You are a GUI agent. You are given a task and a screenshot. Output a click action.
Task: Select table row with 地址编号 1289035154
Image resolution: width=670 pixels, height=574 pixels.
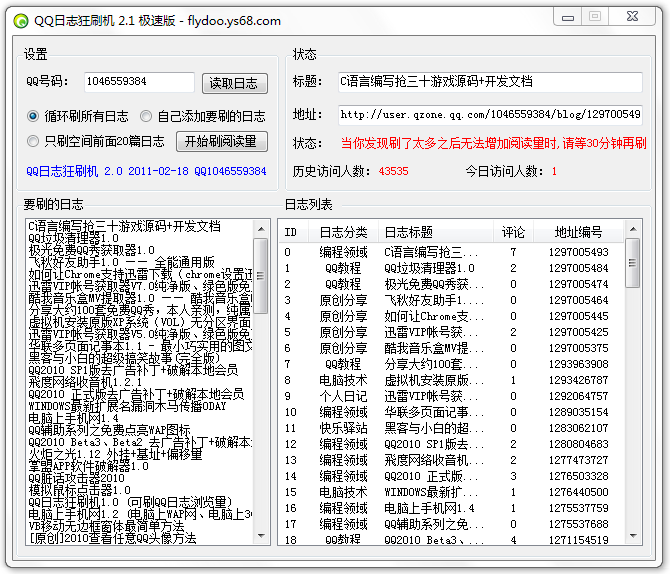point(451,412)
